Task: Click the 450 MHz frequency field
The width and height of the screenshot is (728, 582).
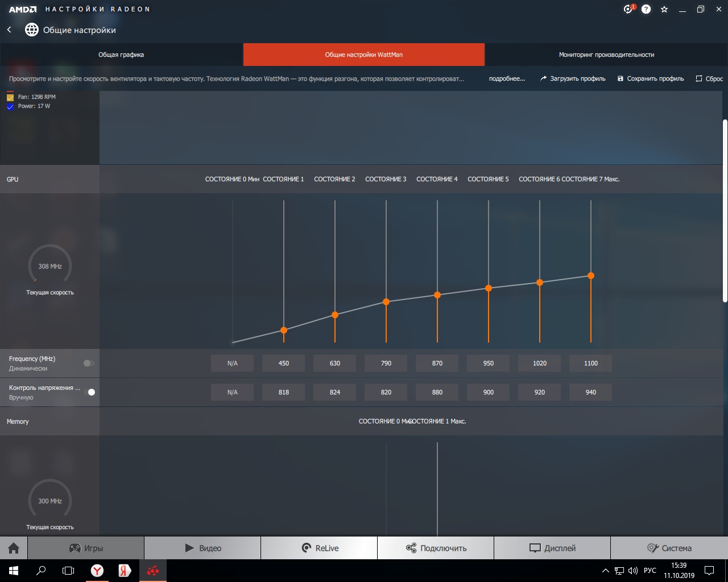Action: (x=284, y=363)
